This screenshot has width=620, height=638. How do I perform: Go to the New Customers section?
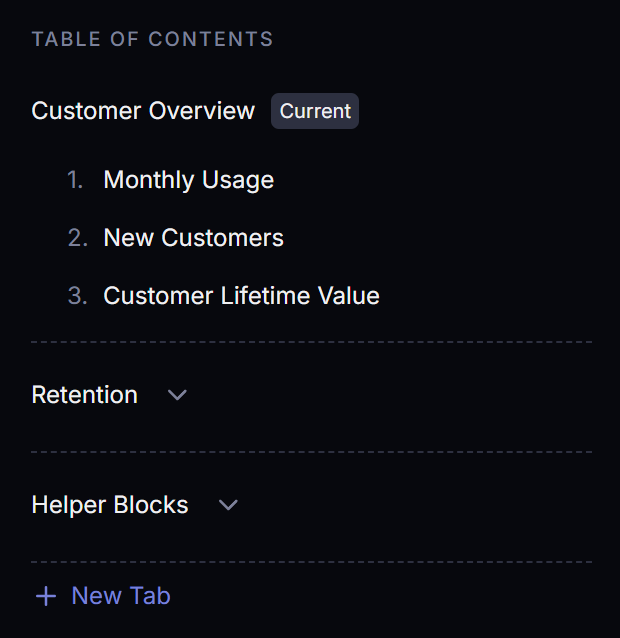pos(193,238)
